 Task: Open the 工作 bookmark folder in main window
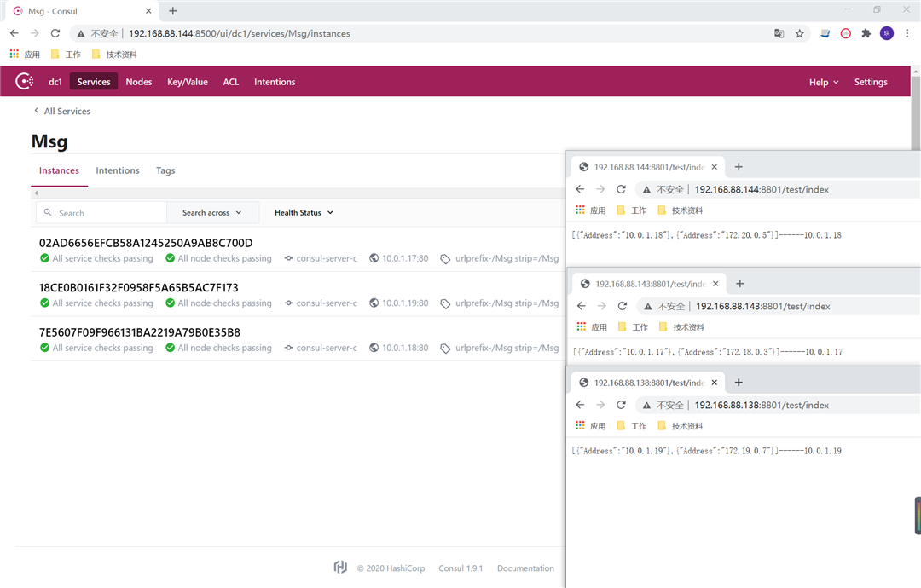[67, 54]
